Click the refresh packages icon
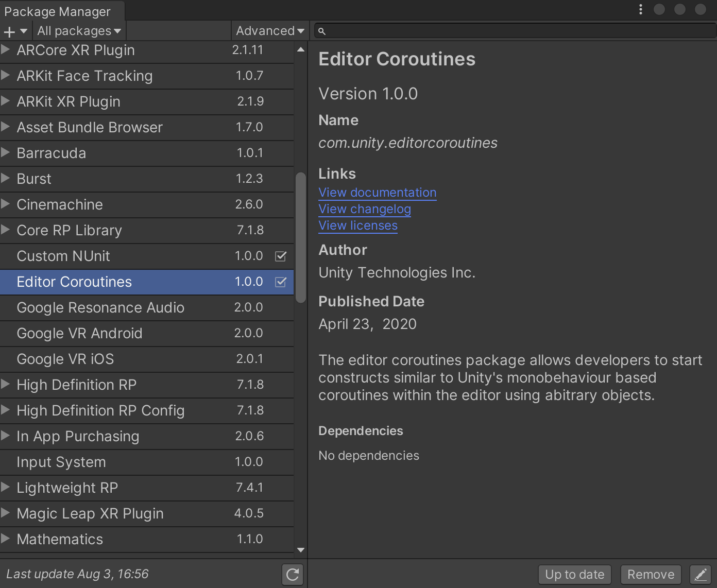Image resolution: width=717 pixels, height=588 pixels. 293,575
